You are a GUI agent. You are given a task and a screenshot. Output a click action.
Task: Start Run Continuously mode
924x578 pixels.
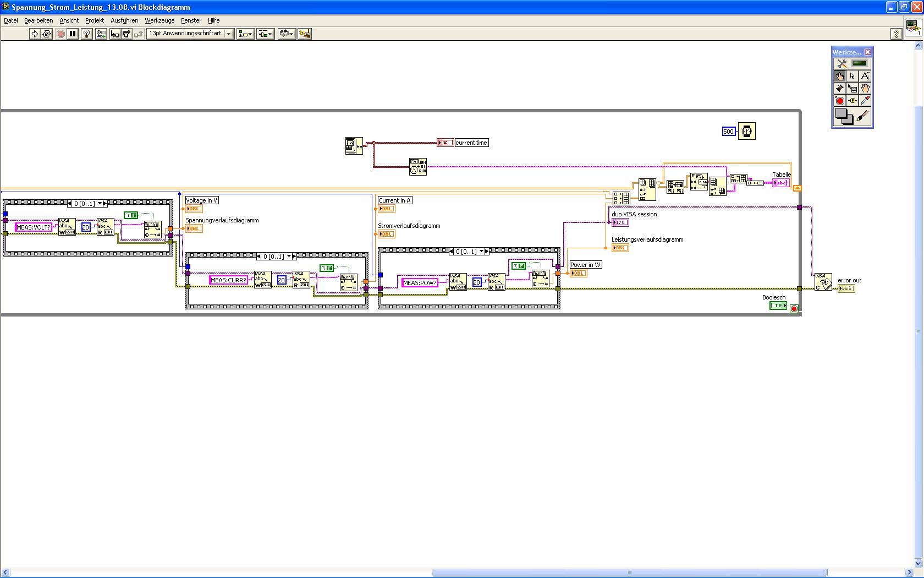(47, 34)
